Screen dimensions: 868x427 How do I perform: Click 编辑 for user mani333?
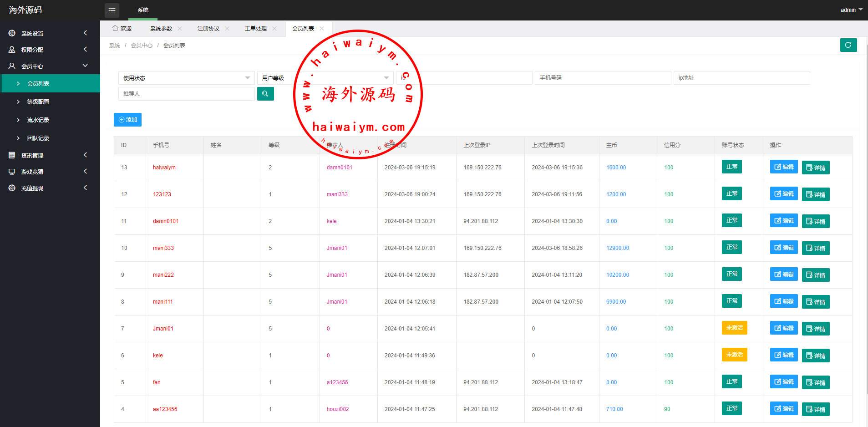pyautogui.click(x=783, y=247)
